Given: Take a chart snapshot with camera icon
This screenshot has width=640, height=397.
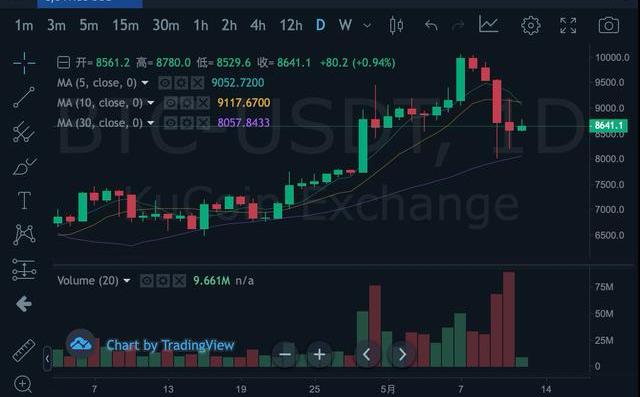Looking at the screenshot, I should [x=609, y=25].
